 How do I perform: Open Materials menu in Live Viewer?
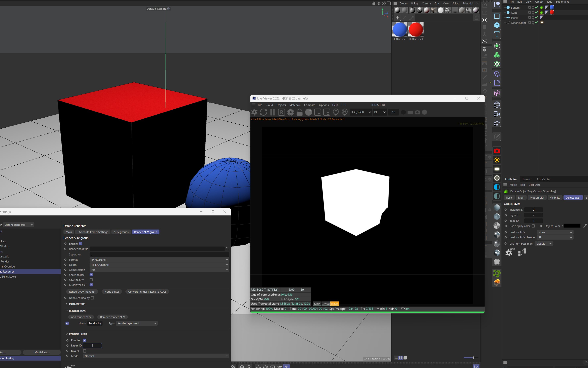coord(295,105)
